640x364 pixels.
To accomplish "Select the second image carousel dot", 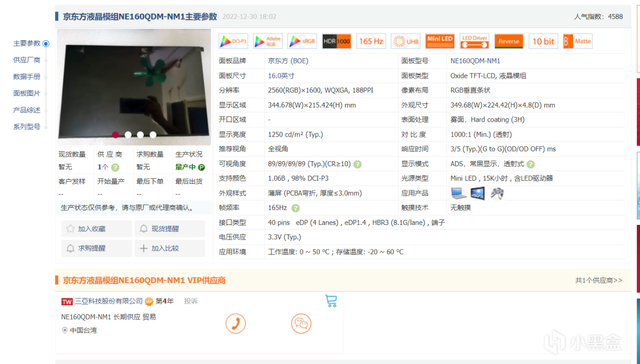I will point(128,135).
